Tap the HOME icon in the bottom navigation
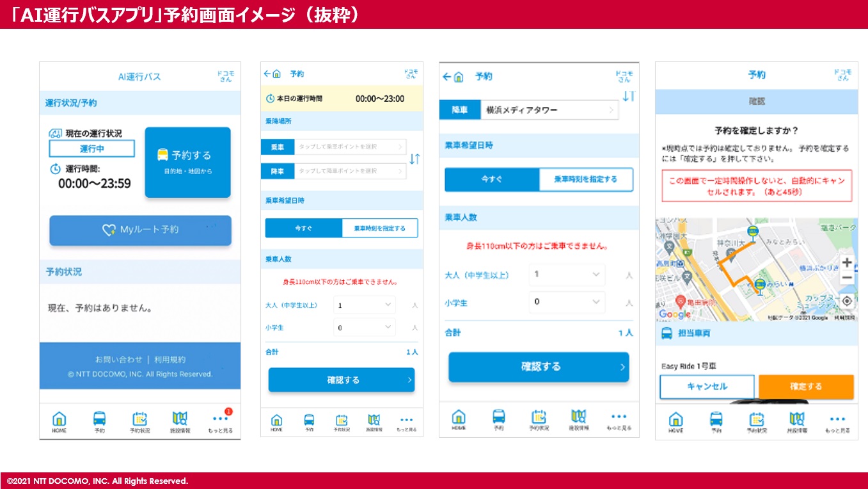Screen dimensions: 868x489 click(x=59, y=421)
